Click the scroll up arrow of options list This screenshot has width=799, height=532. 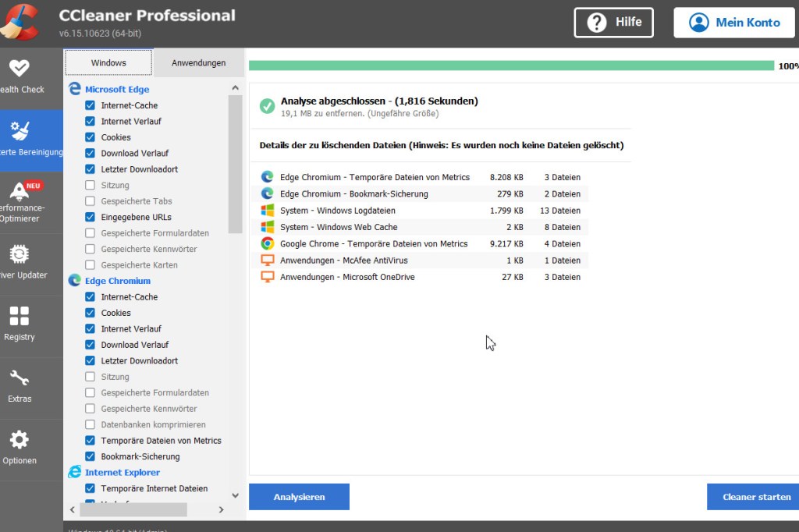point(235,87)
